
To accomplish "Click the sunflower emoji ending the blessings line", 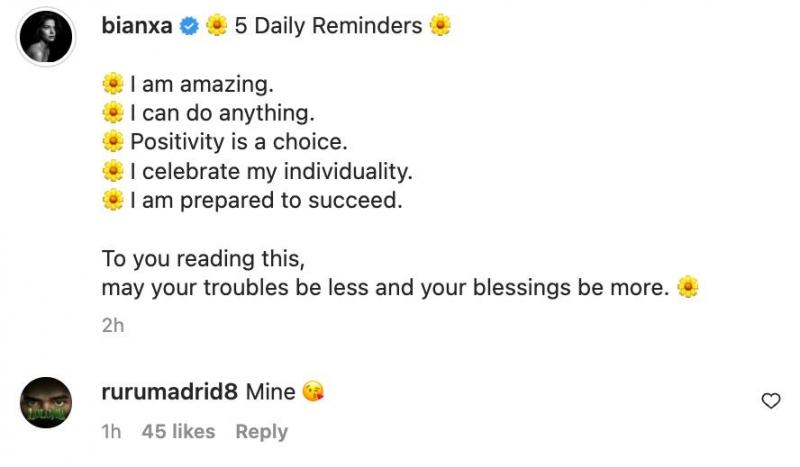I will pyautogui.click(x=687, y=288).
